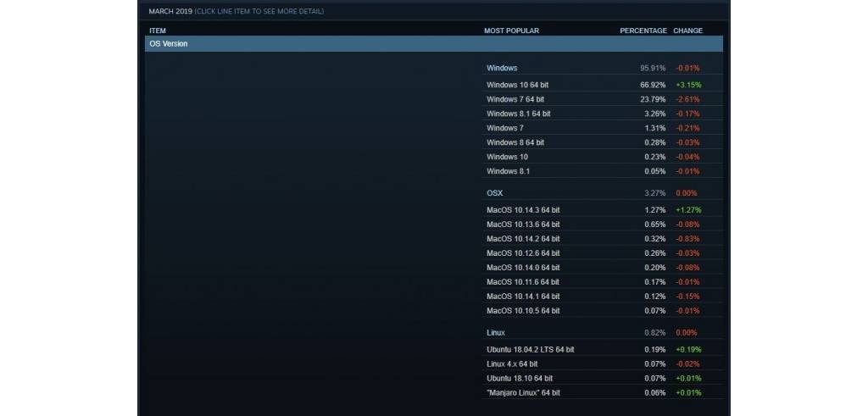The width and height of the screenshot is (868, 416).
Task: Click the -0.83% change value
Action: (x=687, y=238)
